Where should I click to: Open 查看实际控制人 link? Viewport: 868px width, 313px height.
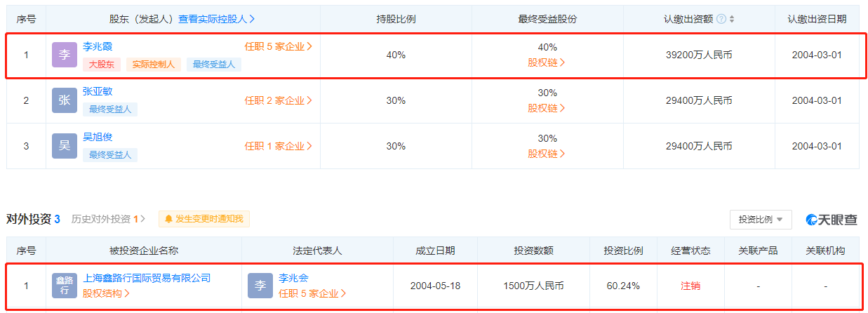216,19
